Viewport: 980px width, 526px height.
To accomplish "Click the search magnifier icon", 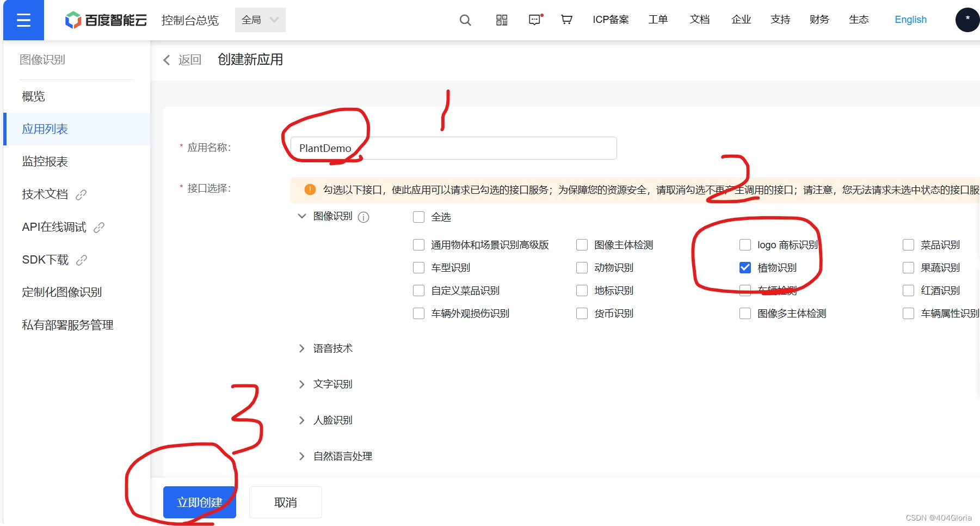I will pos(465,20).
